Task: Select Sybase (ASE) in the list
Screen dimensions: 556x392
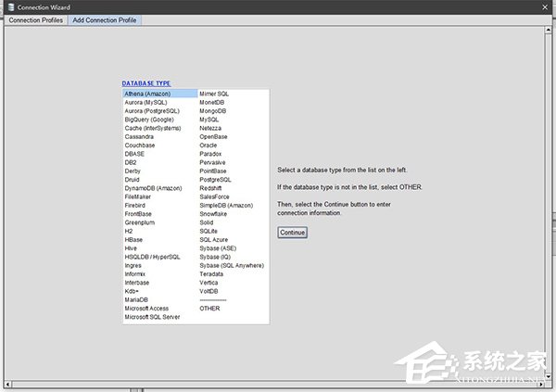Action: coord(218,248)
